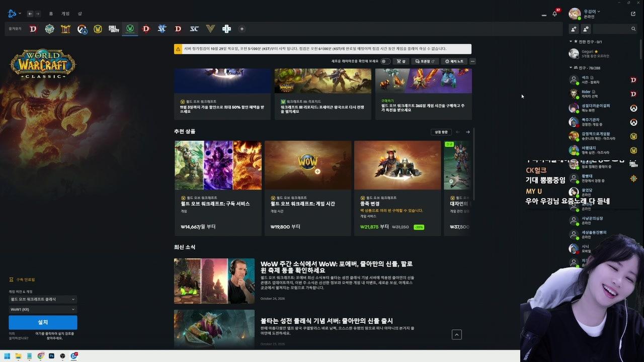
Task: Click the 상점 방문 button
Action: (441, 132)
